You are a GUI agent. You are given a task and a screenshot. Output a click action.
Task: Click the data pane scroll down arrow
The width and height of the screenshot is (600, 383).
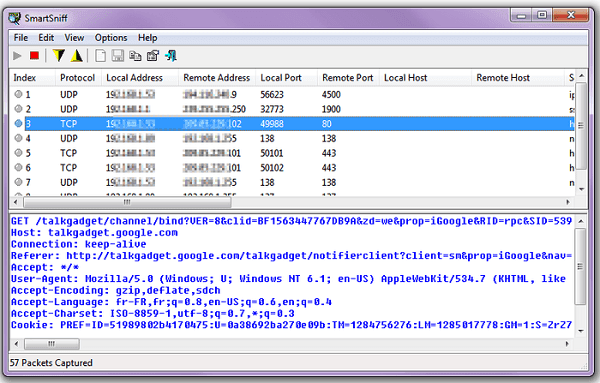581,331
